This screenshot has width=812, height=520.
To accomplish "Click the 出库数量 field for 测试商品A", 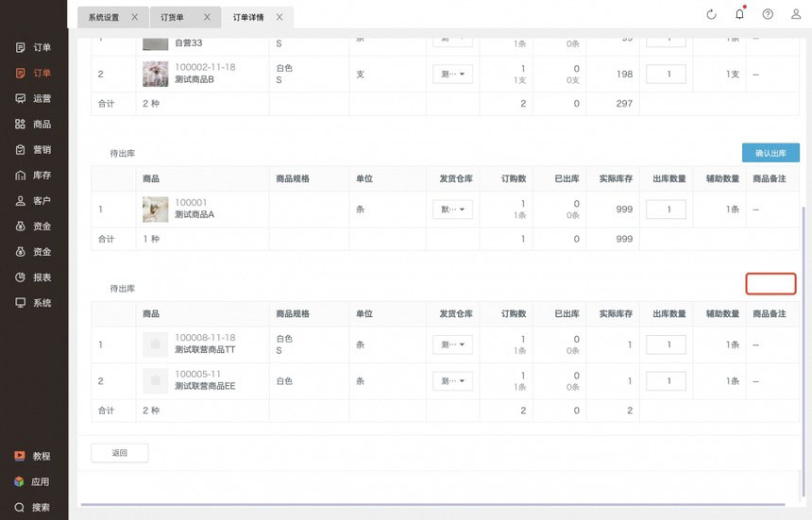I will coord(666,210).
